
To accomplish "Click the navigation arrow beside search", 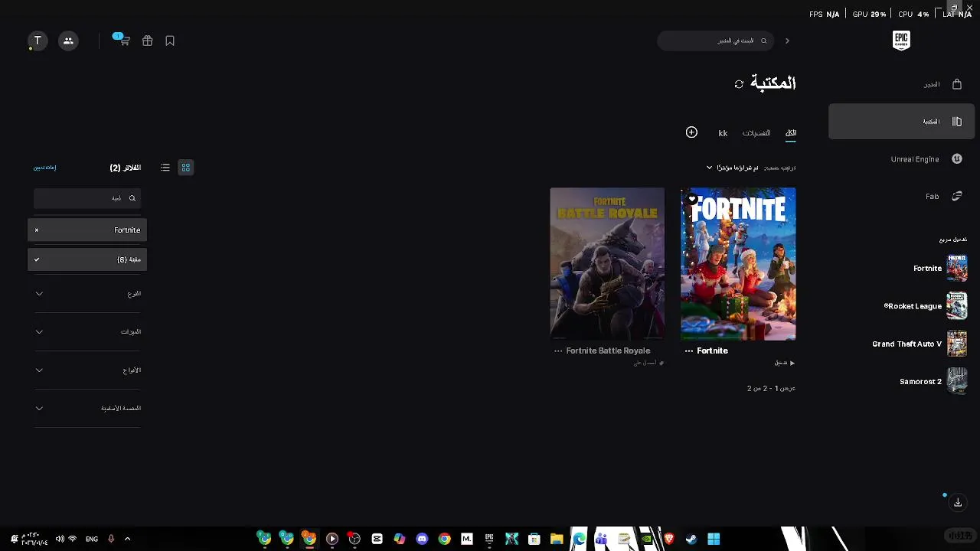I will (x=787, y=41).
